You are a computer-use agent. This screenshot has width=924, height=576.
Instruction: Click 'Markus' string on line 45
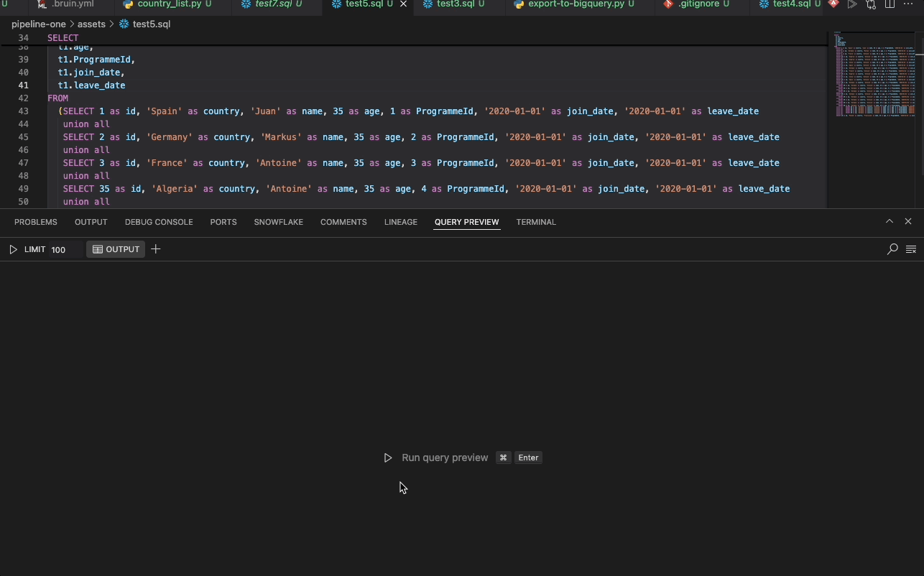coord(282,137)
